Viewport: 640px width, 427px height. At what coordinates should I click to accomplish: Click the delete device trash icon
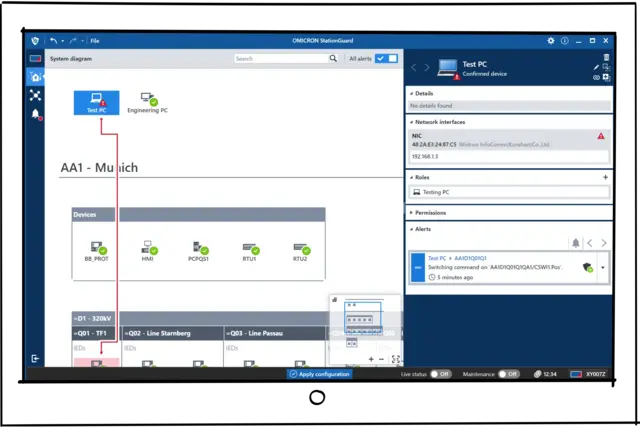(x=605, y=58)
